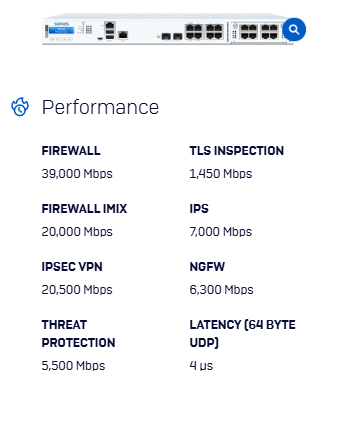
Task: Click the 1,450 Mbps TLS value
Action: 221,174
